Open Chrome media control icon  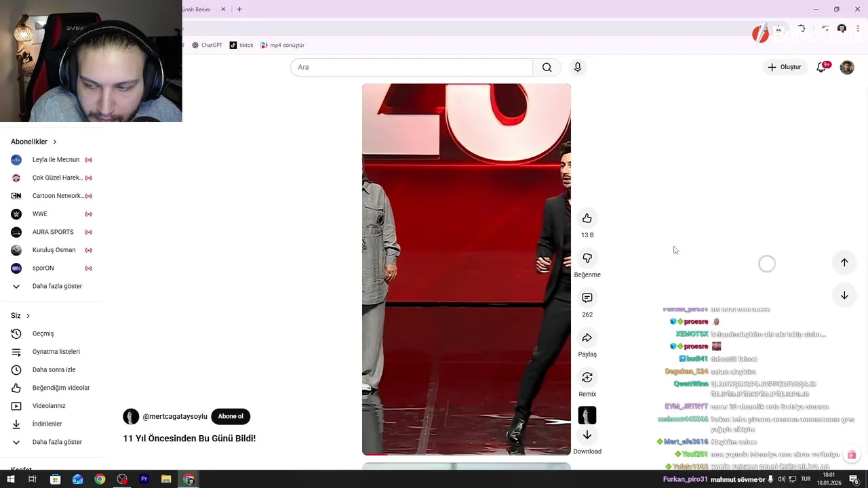point(825,28)
